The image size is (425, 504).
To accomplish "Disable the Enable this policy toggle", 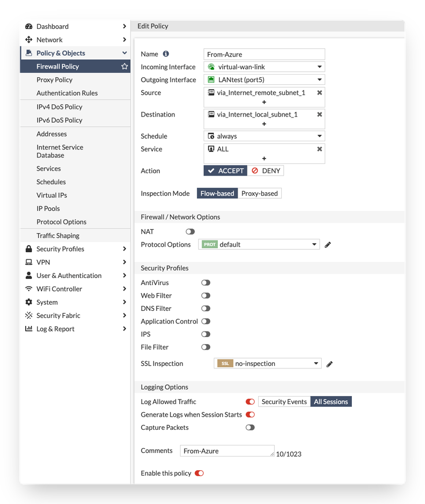I will coord(199,473).
